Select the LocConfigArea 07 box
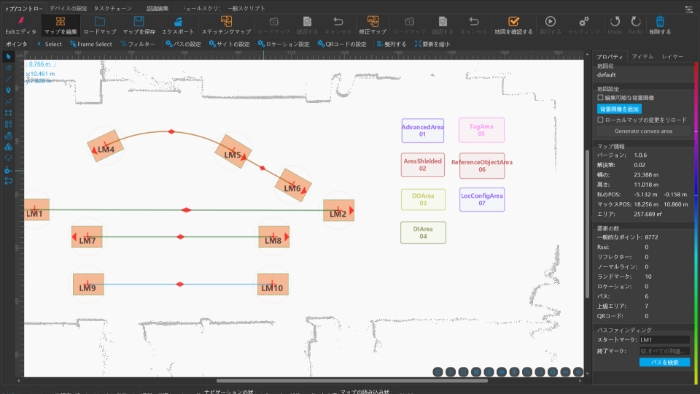This screenshot has width=700, height=394. pos(482,199)
